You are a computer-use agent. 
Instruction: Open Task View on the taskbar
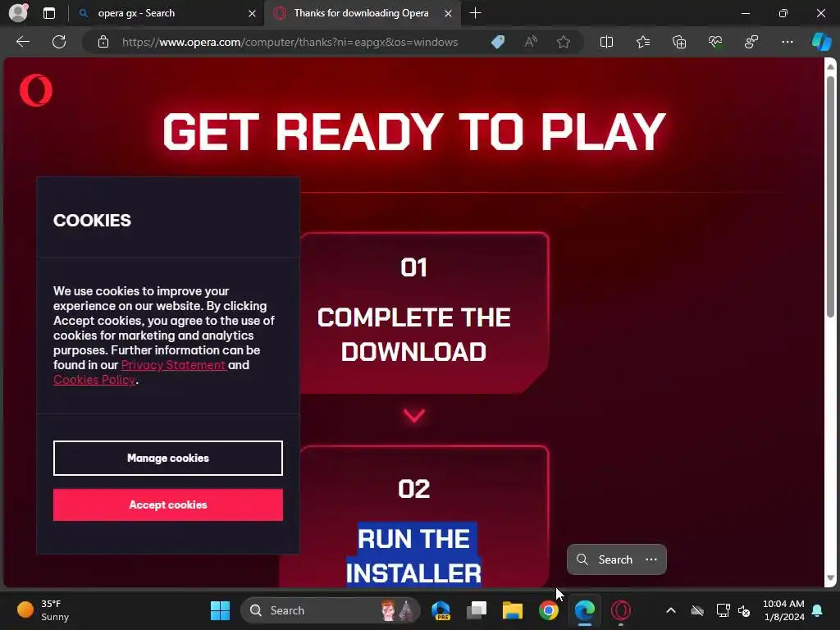(x=477, y=610)
